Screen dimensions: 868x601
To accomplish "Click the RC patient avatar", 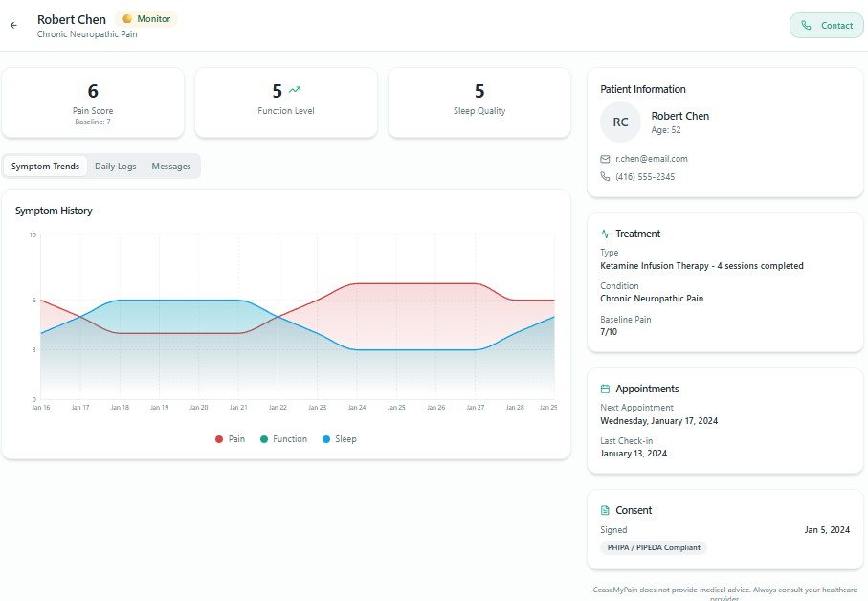I will tap(620, 122).
